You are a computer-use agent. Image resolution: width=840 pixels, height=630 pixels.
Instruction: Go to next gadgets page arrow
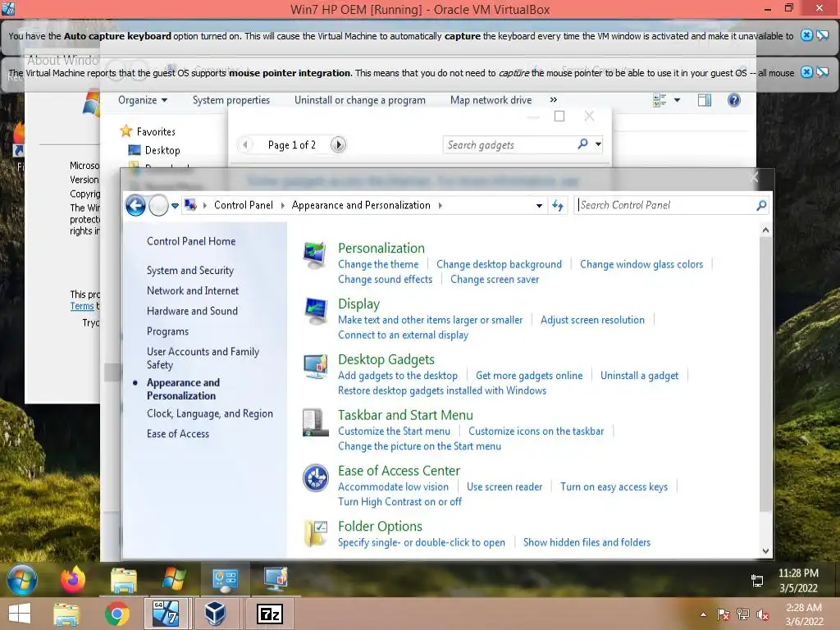[x=338, y=144]
